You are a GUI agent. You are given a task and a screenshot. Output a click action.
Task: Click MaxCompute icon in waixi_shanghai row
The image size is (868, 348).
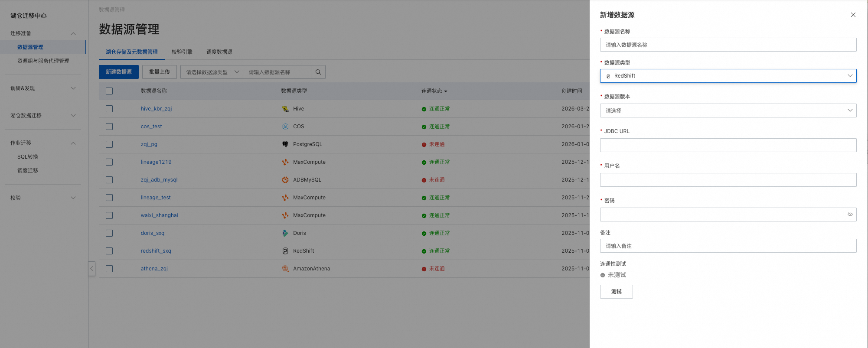[285, 215]
